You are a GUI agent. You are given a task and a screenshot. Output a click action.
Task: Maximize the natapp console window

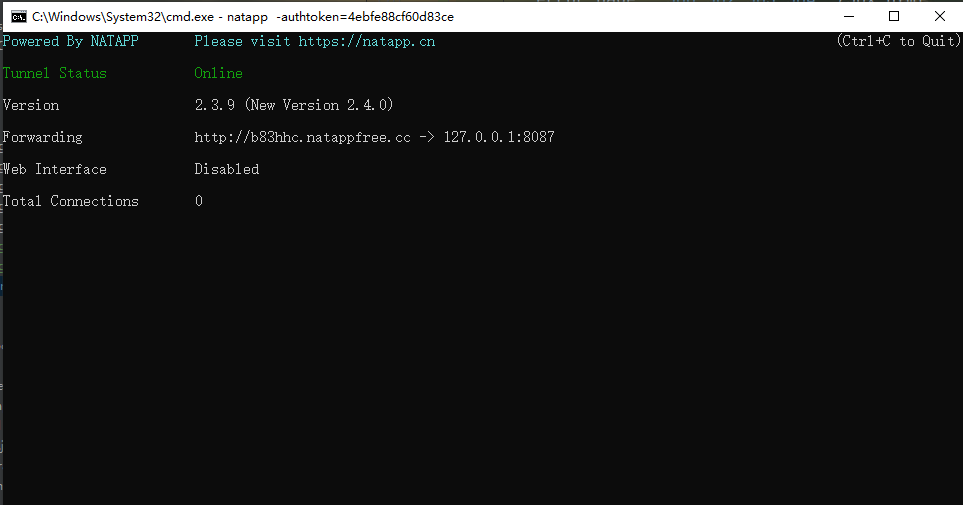pos(894,17)
